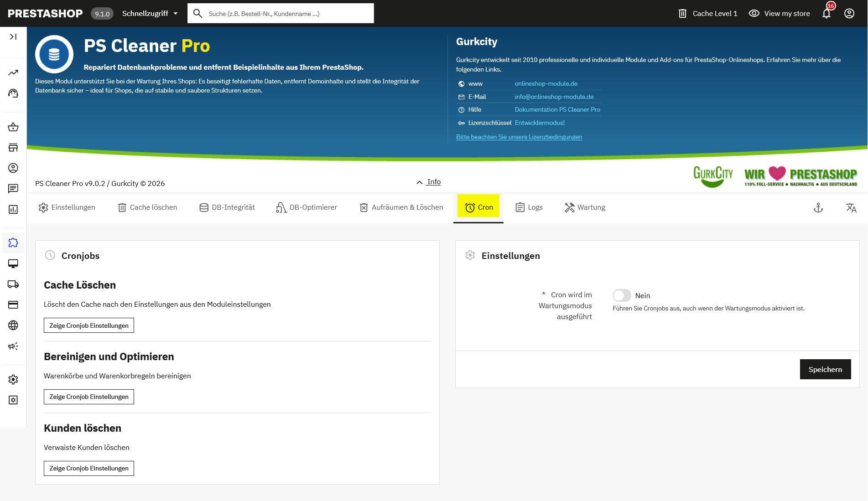Click the PS Cleaner Pro database logo
This screenshot has width=868, height=501.
pyautogui.click(x=54, y=54)
